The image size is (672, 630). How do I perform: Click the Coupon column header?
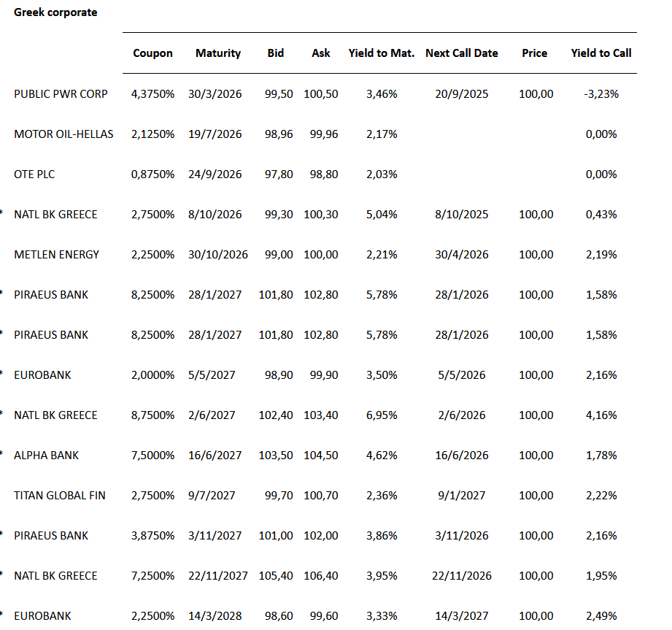(153, 53)
